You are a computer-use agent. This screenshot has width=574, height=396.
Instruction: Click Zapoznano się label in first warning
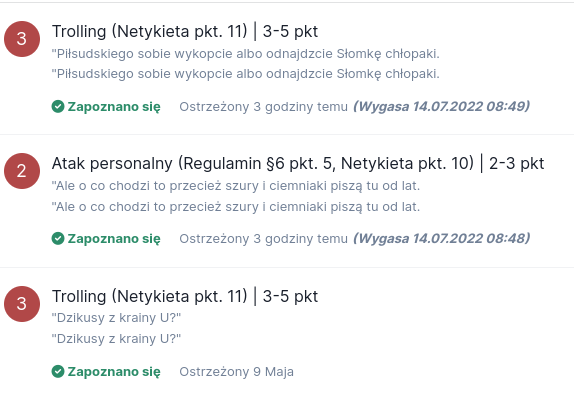pyautogui.click(x=114, y=107)
